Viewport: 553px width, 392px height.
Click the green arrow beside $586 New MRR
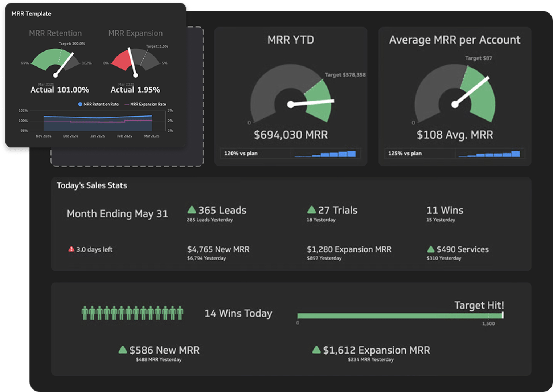click(123, 350)
